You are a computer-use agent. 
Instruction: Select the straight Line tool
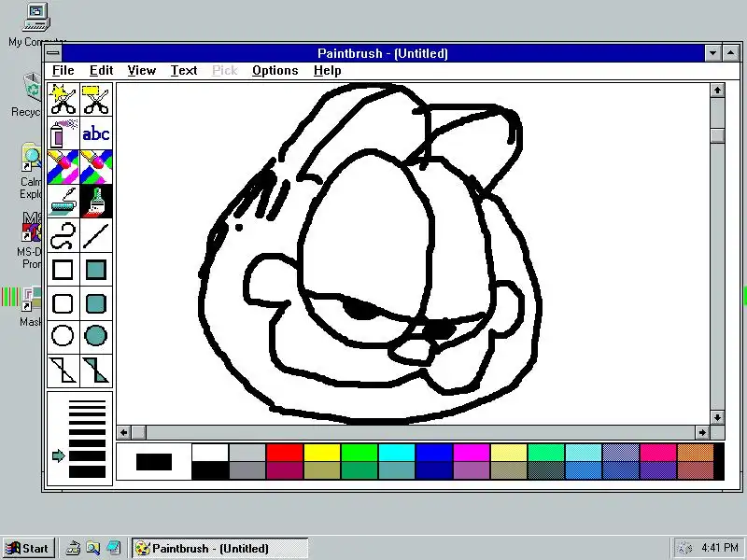tap(96, 235)
